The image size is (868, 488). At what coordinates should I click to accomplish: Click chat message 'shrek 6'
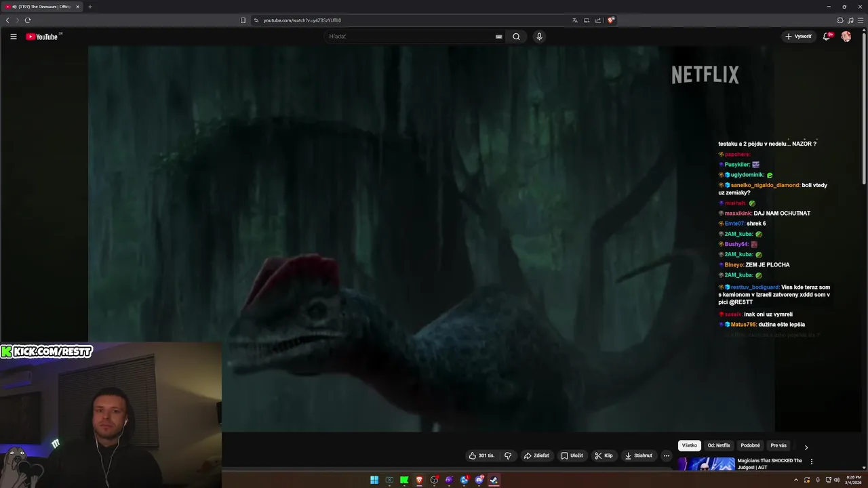(x=756, y=224)
